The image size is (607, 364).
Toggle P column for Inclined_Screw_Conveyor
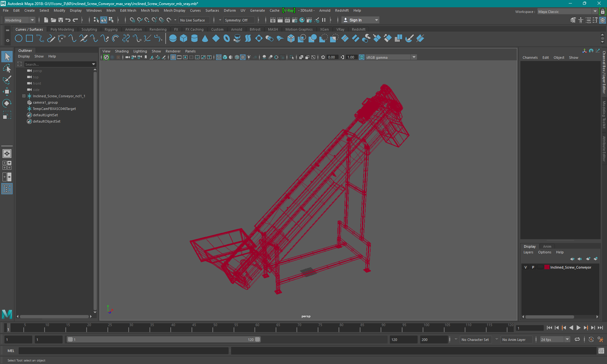coord(532,267)
